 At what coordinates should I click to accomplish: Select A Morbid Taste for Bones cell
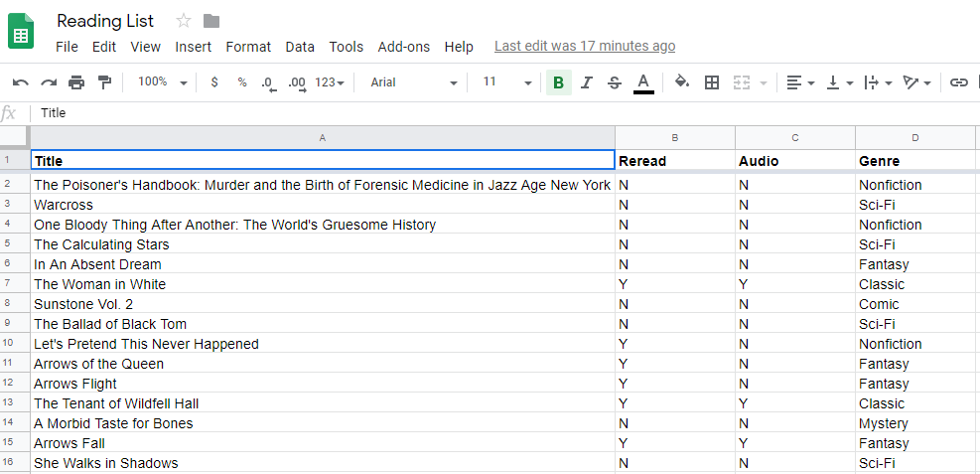point(323,423)
